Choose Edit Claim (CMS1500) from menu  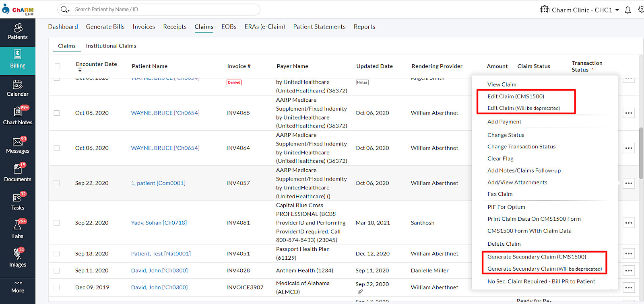[x=516, y=97]
